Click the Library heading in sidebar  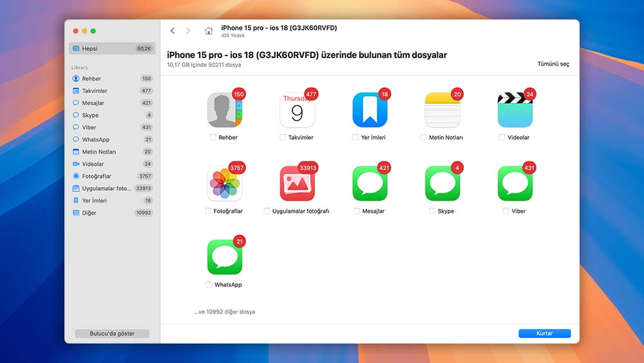(x=80, y=68)
